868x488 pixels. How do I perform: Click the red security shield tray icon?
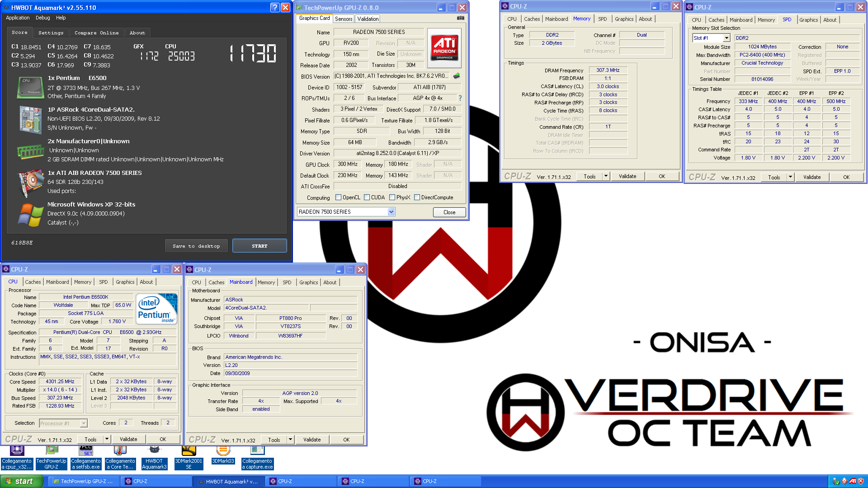tap(861, 481)
